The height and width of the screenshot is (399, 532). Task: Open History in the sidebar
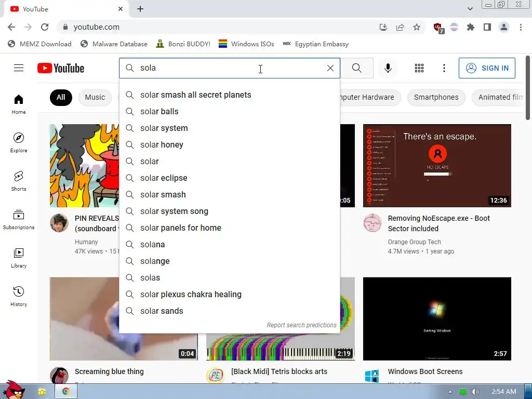tap(19, 297)
